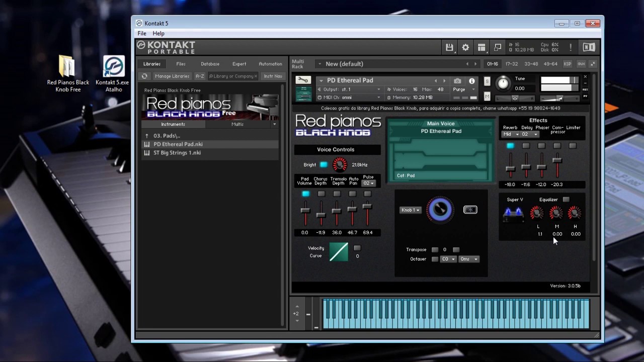Click the NI logo icon

589,47
